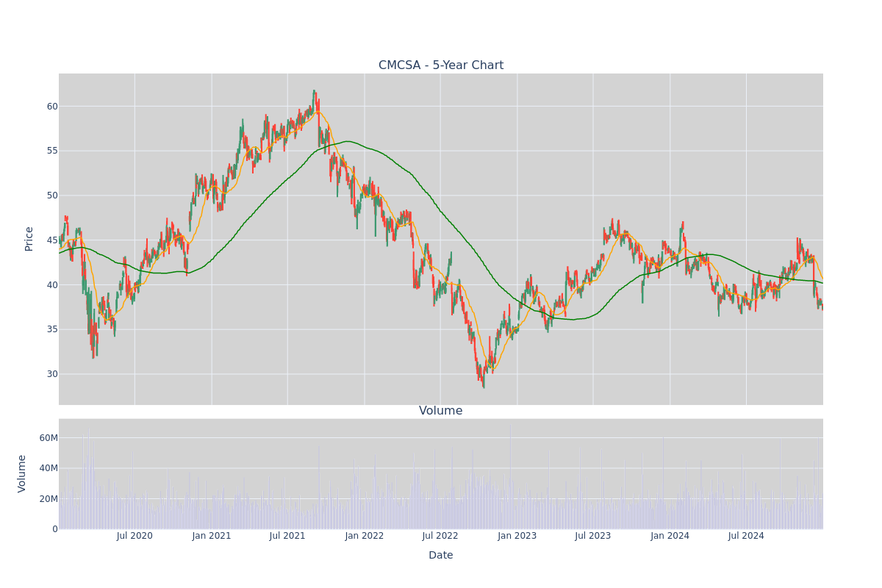
Task: Click the chart title "CMCSA - 5-Year Chart"
Action: [x=441, y=65]
